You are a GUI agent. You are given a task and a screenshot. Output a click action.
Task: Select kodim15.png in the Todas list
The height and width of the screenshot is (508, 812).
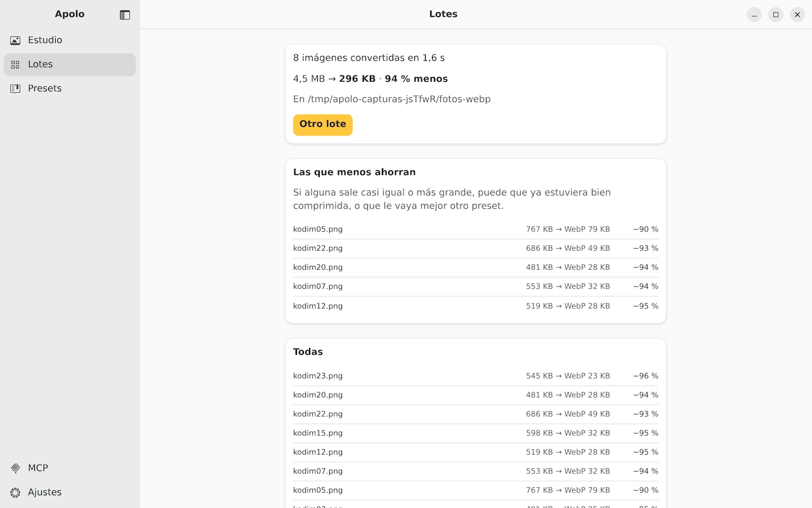click(x=476, y=433)
